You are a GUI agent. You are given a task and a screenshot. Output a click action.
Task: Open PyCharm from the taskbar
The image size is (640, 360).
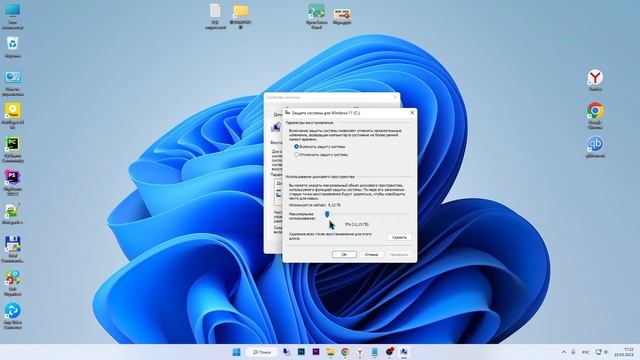tap(301, 352)
